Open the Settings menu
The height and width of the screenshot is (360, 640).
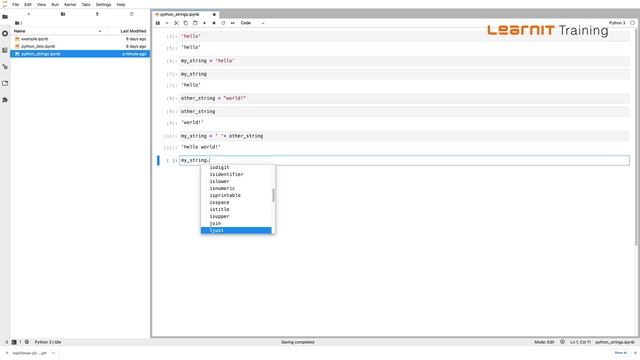(x=104, y=4)
